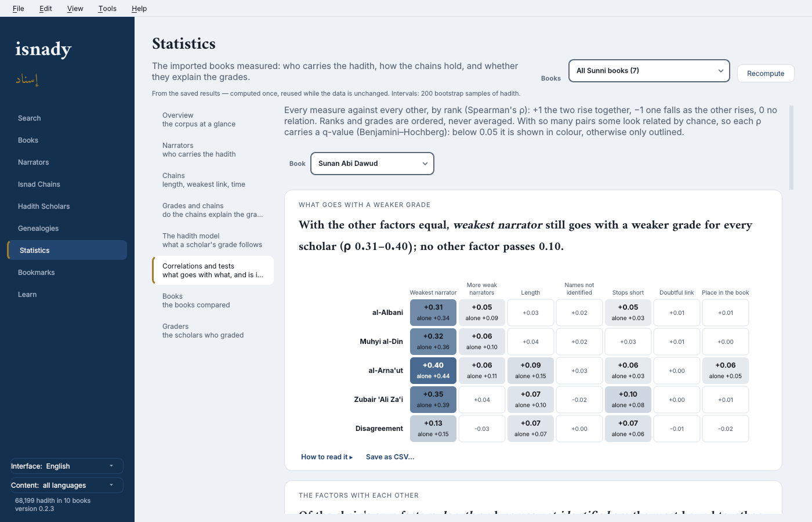Screen dimensions: 812x522
Task: Click the 'Weakest narrator' column header
Action: [433, 293]
